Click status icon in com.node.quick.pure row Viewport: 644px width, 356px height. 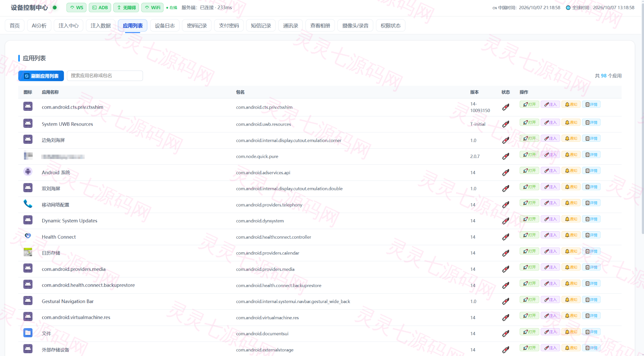coord(506,156)
